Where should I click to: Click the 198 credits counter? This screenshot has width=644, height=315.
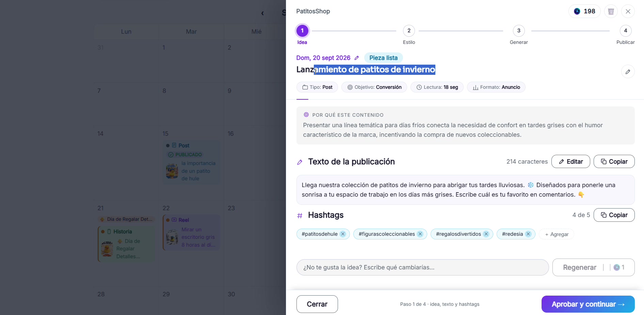coord(584,11)
